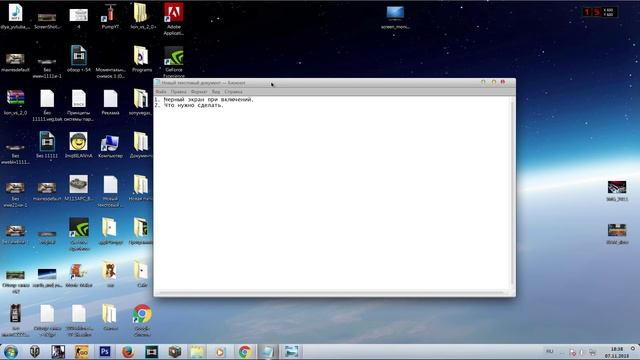Image resolution: width=640 pixels, height=360 pixels.
Task: Select the smiley face desktop icon
Action: [x=78, y=145]
